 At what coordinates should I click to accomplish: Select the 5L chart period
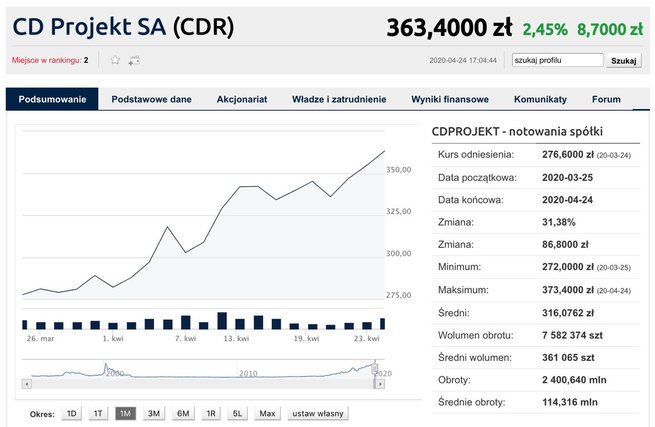tap(237, 413)
